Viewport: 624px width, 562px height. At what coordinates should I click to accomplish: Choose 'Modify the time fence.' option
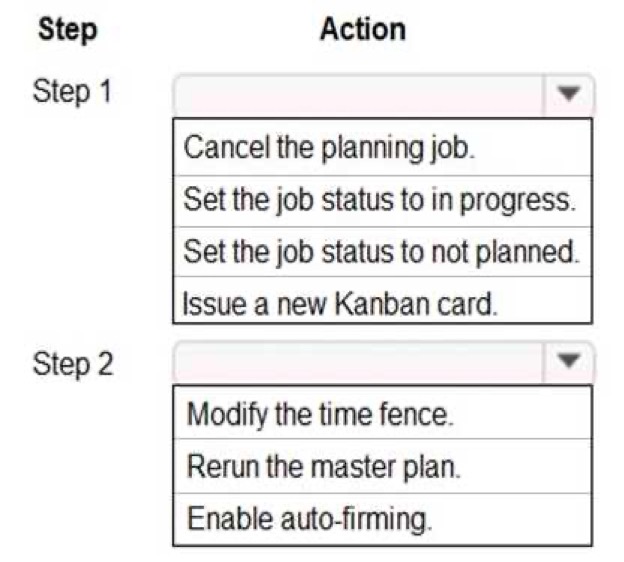pos(382,413)
